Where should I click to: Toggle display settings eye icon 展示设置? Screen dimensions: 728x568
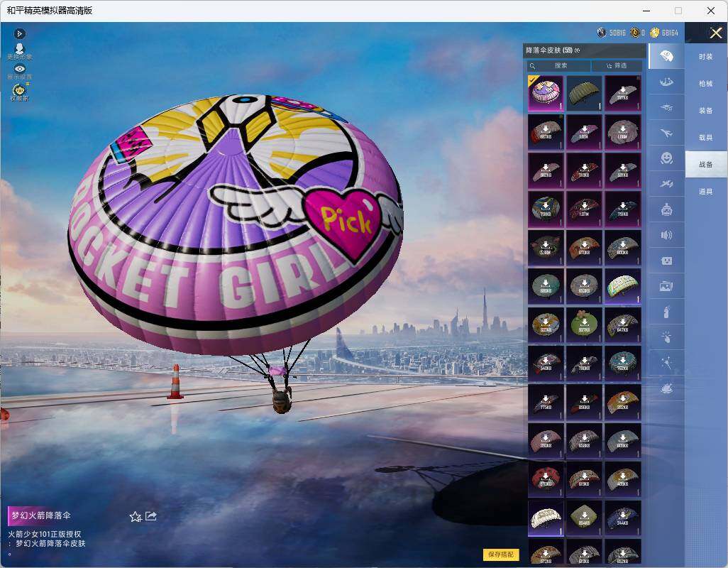pyautogui.click(x=19, y=72)
